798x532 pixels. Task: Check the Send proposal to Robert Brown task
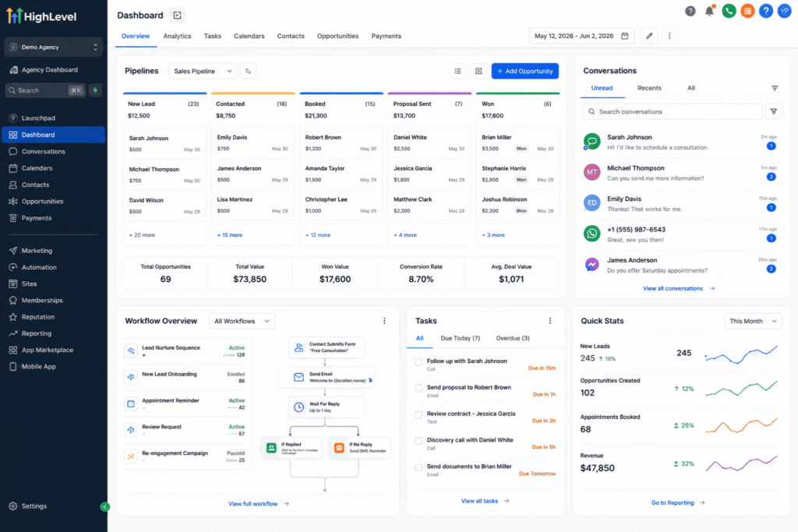click(418, 388)
